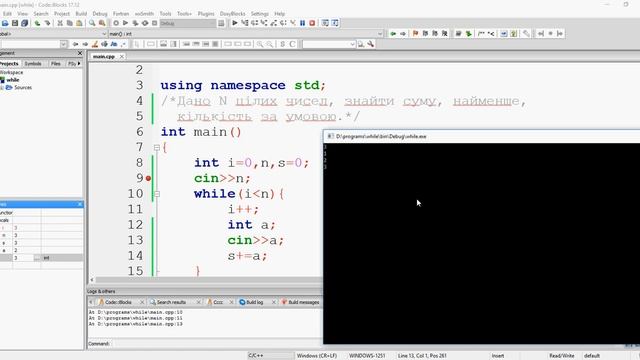Open the Debug build target dropdown
Screen dimensions: 640x360
pyautogui.click(x=188, y=23)
